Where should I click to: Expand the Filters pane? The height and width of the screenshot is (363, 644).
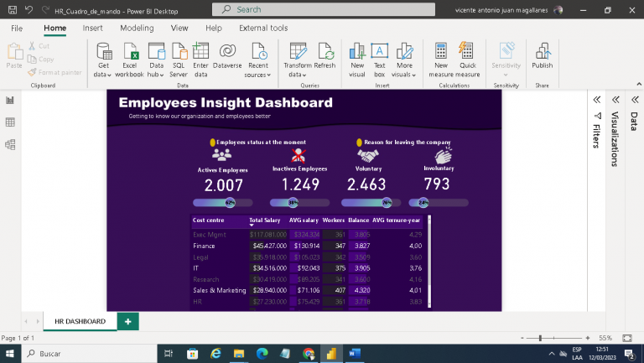(597, 99)
